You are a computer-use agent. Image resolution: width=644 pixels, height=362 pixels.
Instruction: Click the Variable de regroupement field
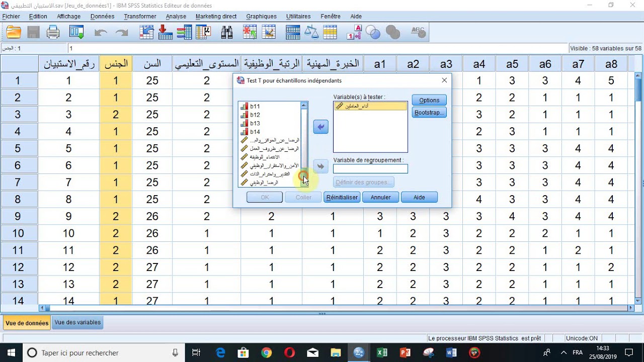[370, 169]
